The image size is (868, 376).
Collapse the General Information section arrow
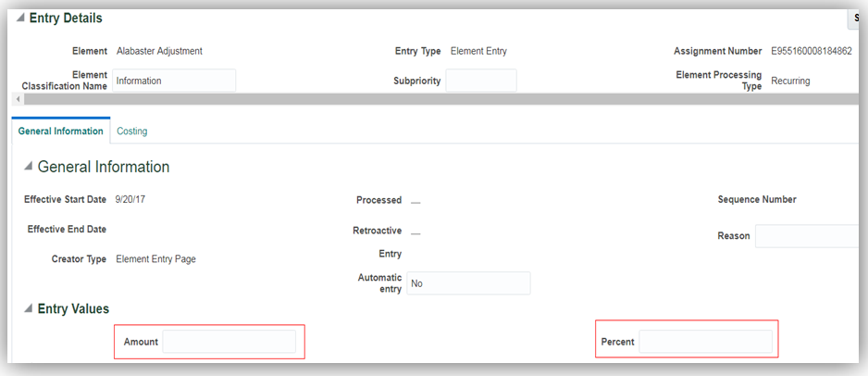point(28,168)
